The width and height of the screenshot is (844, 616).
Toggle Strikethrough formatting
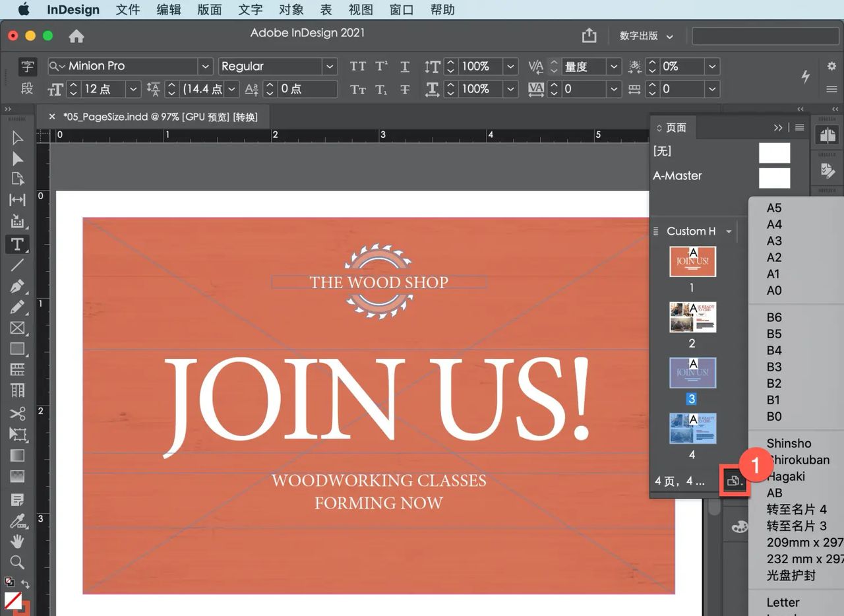pyautogui.click(x=405, y=89)
